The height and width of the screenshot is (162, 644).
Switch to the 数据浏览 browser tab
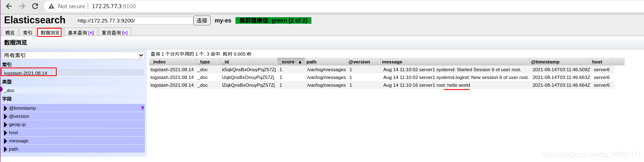pyautogui.click(x=50, y=32)
